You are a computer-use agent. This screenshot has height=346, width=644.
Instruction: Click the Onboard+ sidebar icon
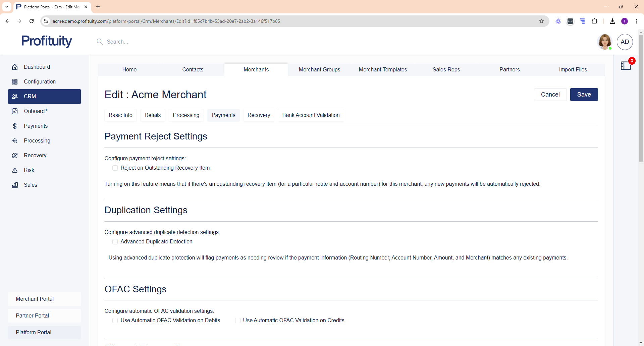pos(15,111)
